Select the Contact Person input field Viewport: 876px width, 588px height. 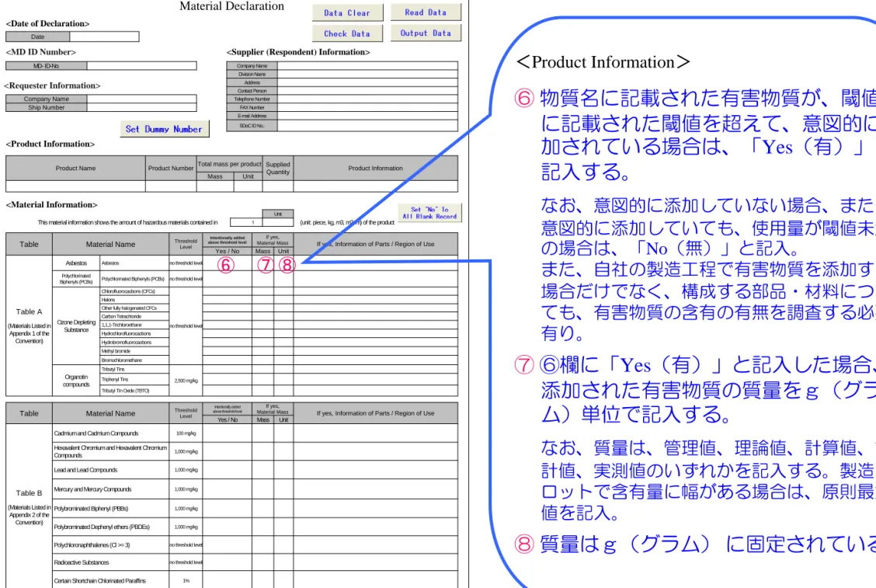pos(367,91)
